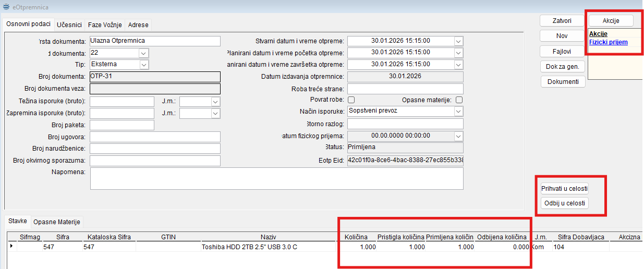Toggle the Povrat robe checkbox

coord(351,100)
